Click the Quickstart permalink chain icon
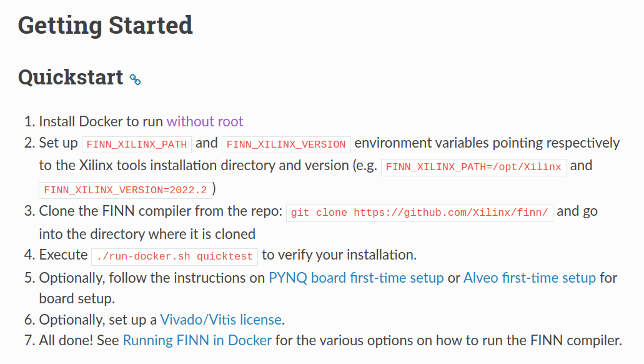644x364 pixels. point(135,79)
